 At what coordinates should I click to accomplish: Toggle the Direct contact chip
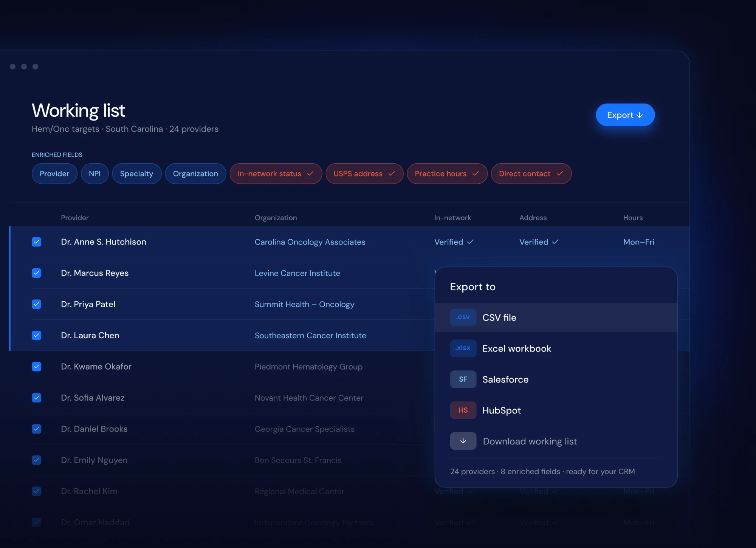[531, 173]
